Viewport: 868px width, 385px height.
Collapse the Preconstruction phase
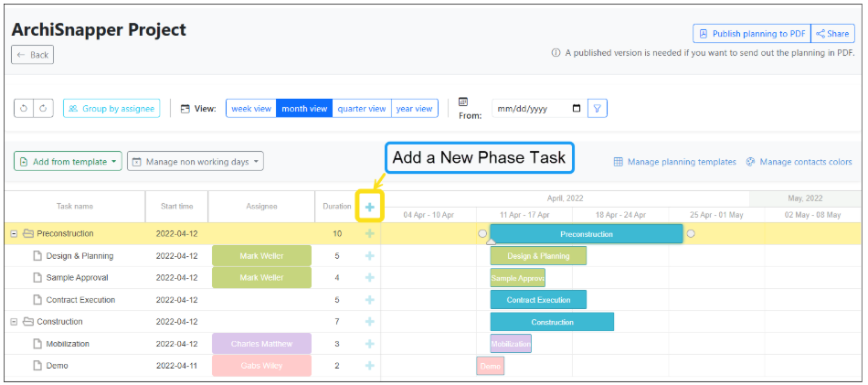click(x=14, y=234)
